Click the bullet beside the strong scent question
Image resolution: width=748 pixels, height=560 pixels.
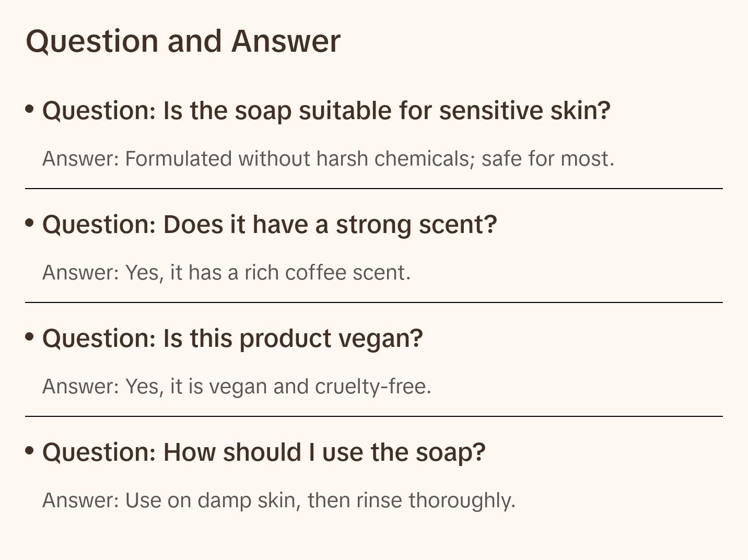[x=30, y=223]
